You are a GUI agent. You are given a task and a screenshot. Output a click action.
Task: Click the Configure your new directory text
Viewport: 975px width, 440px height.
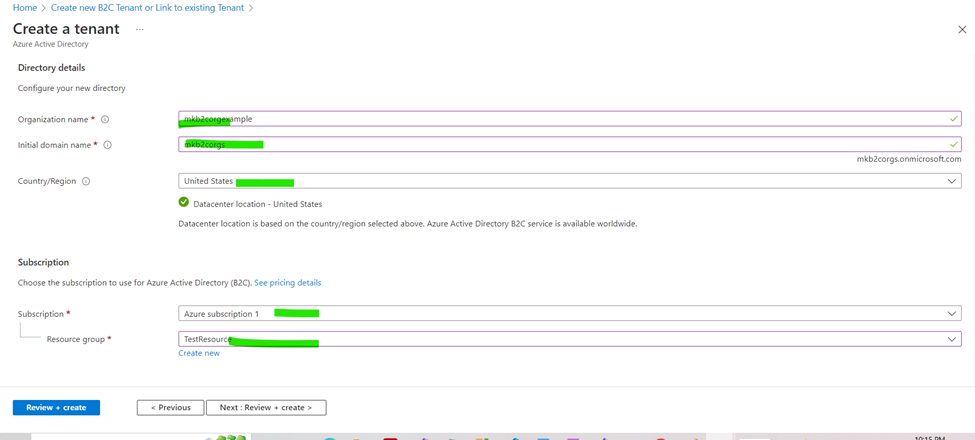(72, 88)
